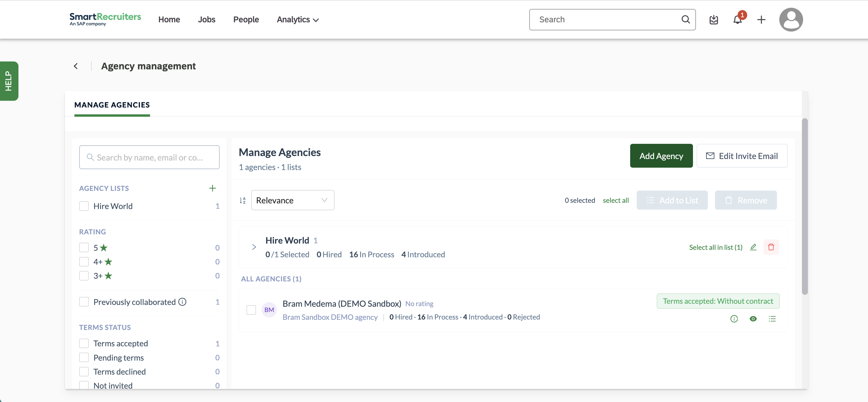Click info icon next to Previously collaborated
The width and height of the screenshot is (868, 402).
(182, 302)
